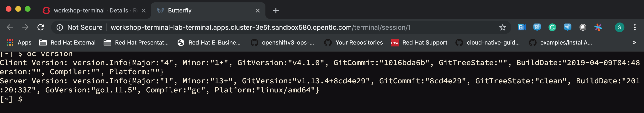Go forward using the forward arrow
This screenshot has height=113, width=644.
click(x=25, y=27)
